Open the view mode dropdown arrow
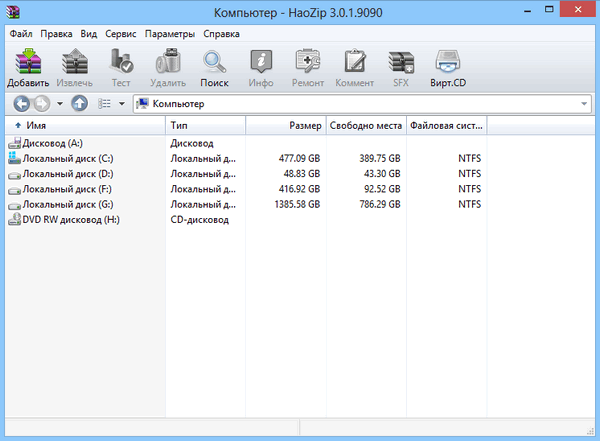 (121, 103)
